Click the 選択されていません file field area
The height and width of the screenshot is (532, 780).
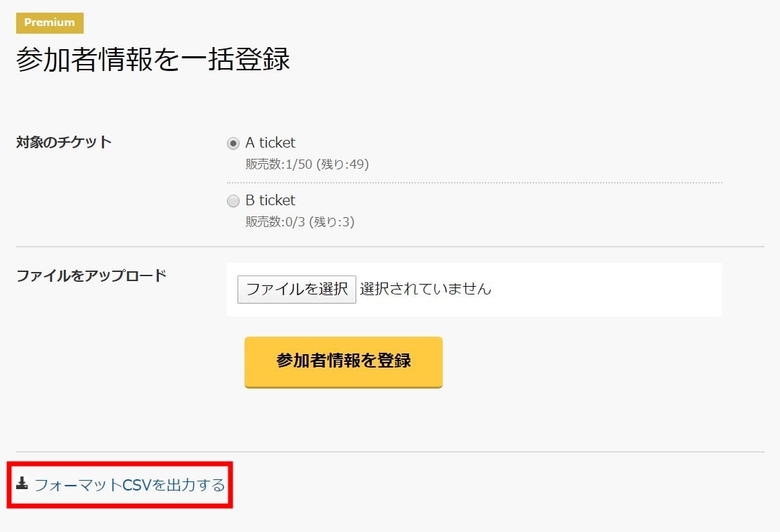pos(424,288)
